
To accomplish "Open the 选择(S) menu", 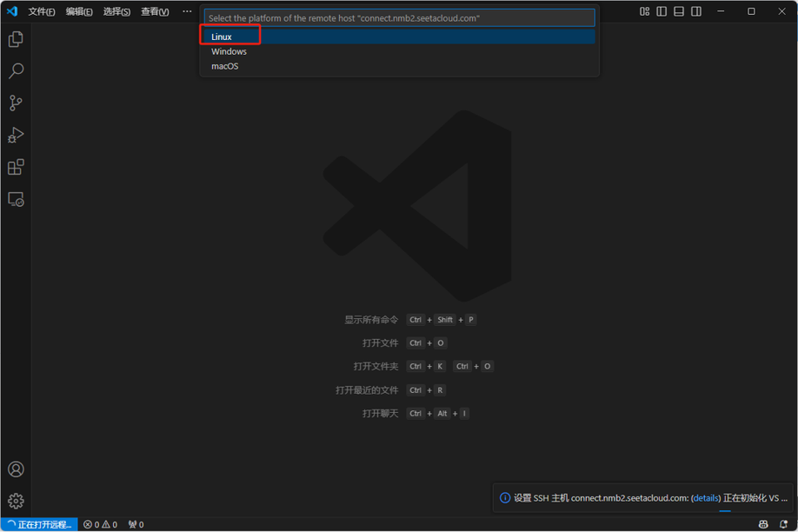I will tap(116, 11).
